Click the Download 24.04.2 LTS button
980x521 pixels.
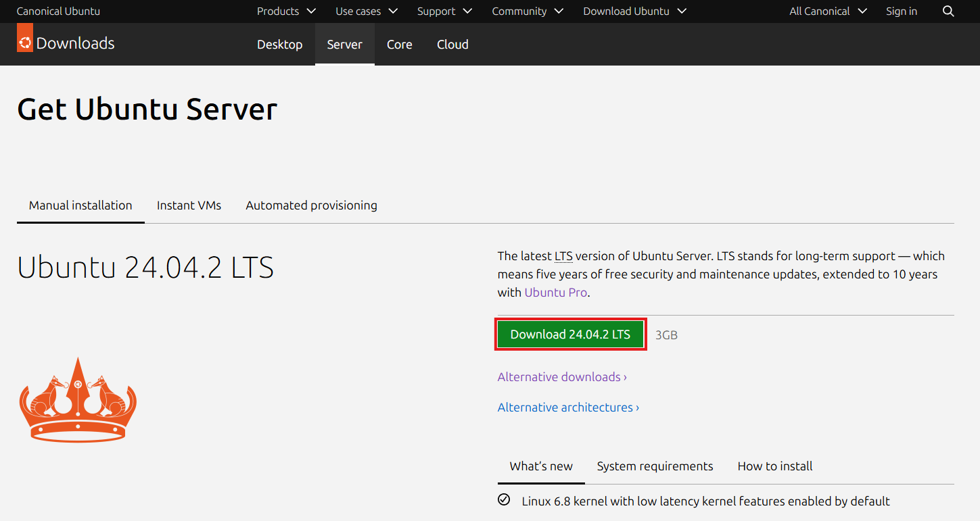[570, 334]
